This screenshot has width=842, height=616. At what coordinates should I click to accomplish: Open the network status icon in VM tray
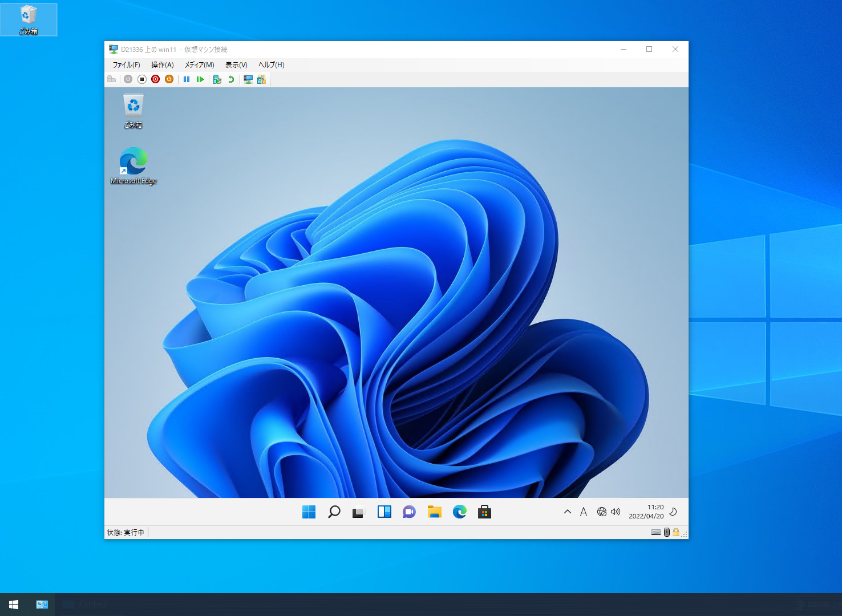pyautogui.click(x=602, y=512)
